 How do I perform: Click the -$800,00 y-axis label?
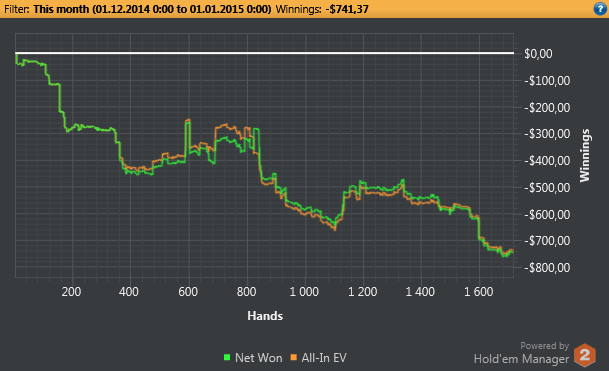pyautogui.click(x=547, y=268)
